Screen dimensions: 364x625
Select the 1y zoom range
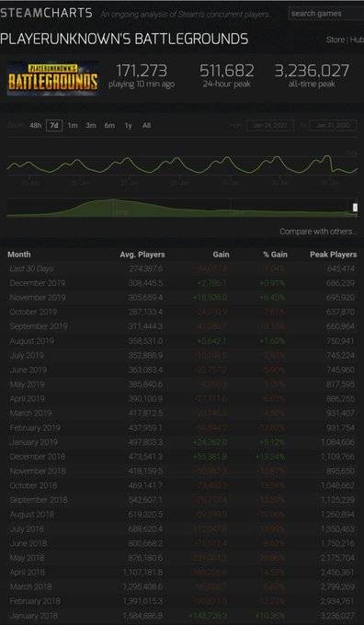click(128, 126)
